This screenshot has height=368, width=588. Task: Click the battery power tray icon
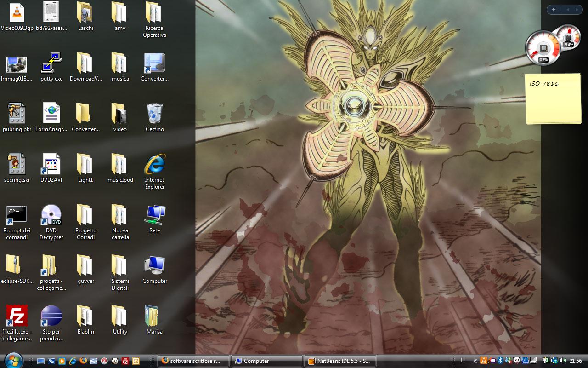[547, 361]
